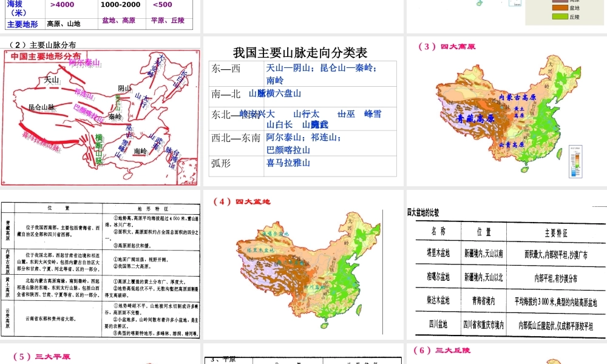The width and height of the screenshot is (607, 364).
Task: Click the 秦岭 label on the mountain map
Action: click(x=115, y=116)
